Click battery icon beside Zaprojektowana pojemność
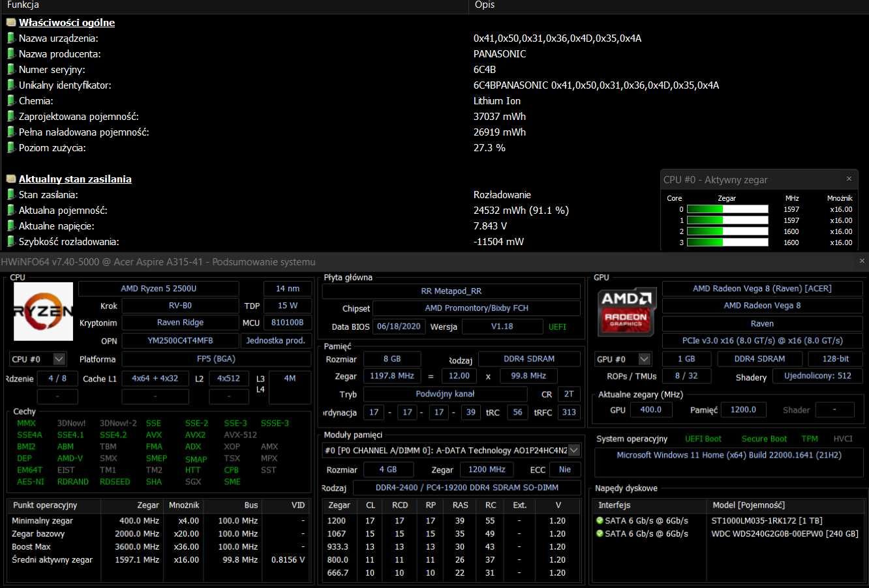This screenshot has width=869, height=588. (x=11, y=116)
